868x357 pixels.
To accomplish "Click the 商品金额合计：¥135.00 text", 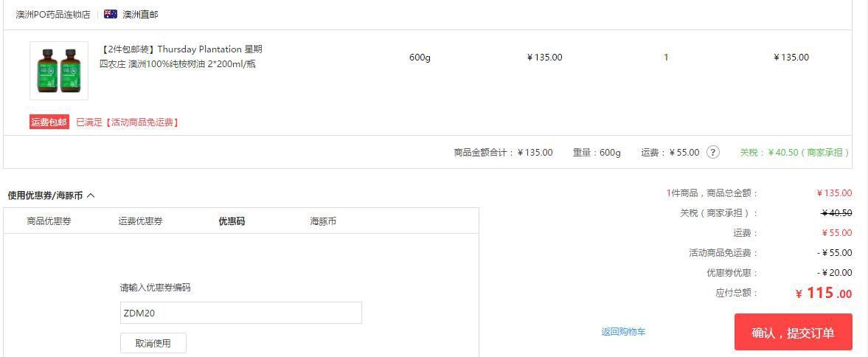I will click(x=503, y=152).
